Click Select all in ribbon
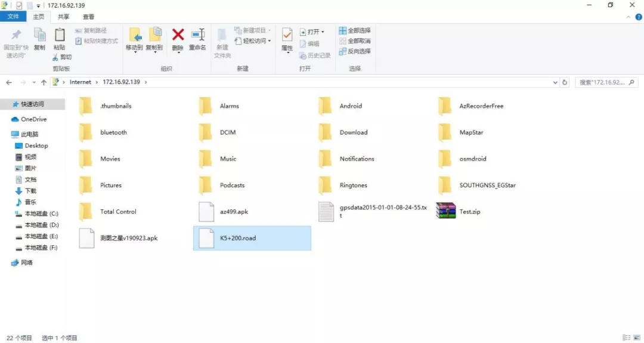 pyautogui.click(x=355, y=30)
